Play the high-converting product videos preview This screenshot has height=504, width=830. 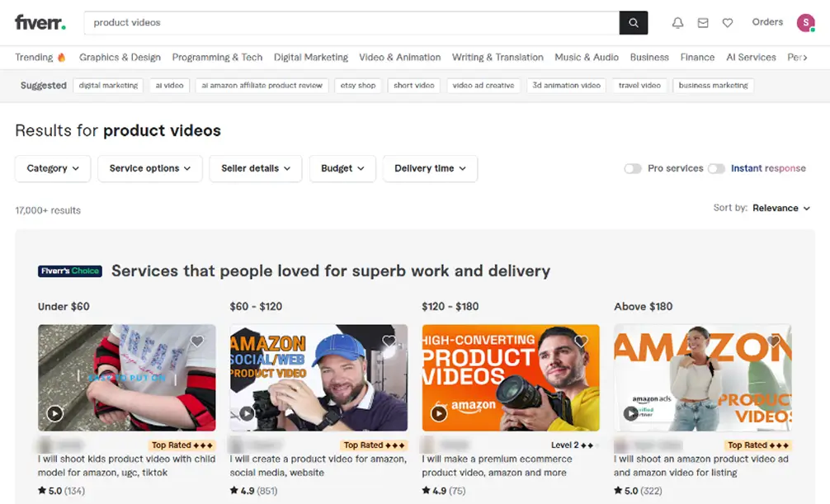pos(439,414)
